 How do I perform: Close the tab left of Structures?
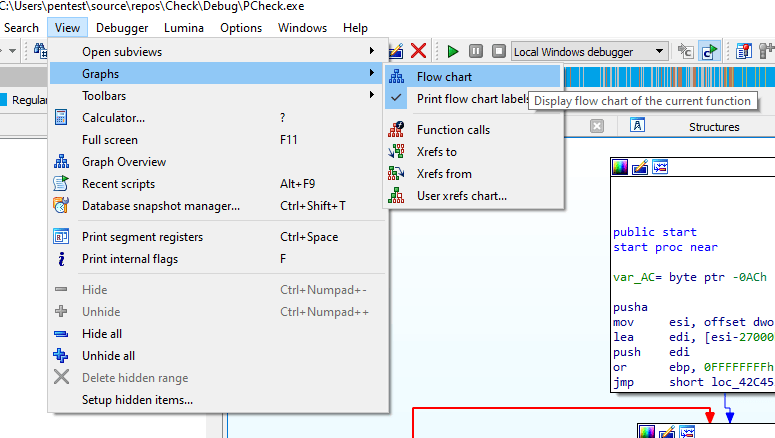click(x=597, y=127)
